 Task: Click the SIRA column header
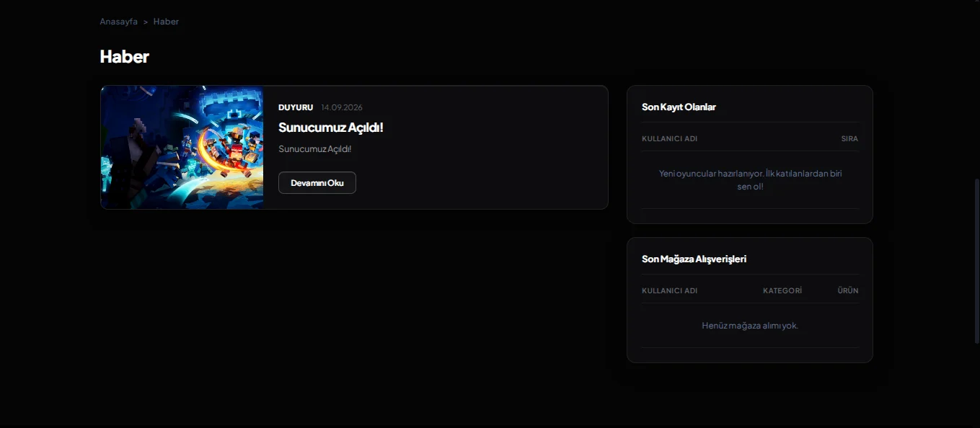(x=849, y=138)
